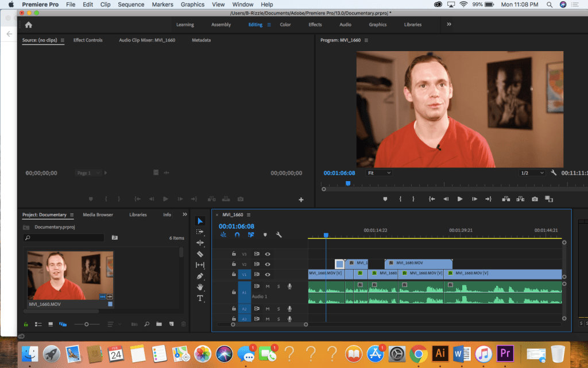The width and height of the screenshot is (588, 368).
Task: Create a new bin in Project panel
Action: click(158, 324)
